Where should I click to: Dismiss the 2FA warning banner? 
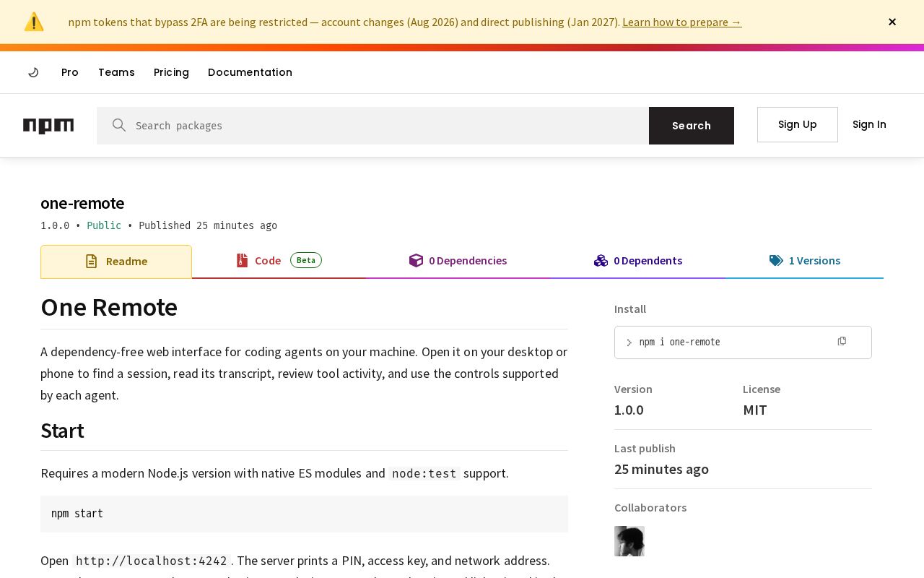892,22
